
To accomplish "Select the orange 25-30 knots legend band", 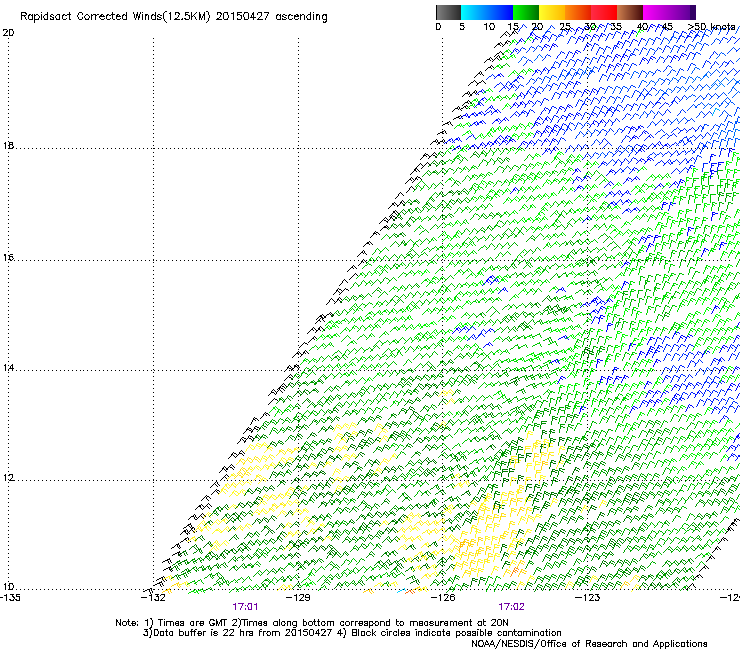I will (578, 12).
